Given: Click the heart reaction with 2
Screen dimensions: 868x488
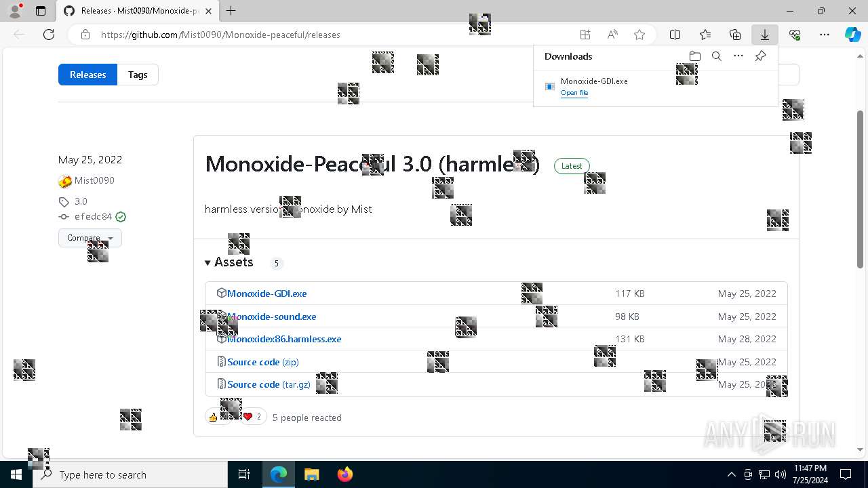Looking at the screenshot, I should (x=252, y=417).
